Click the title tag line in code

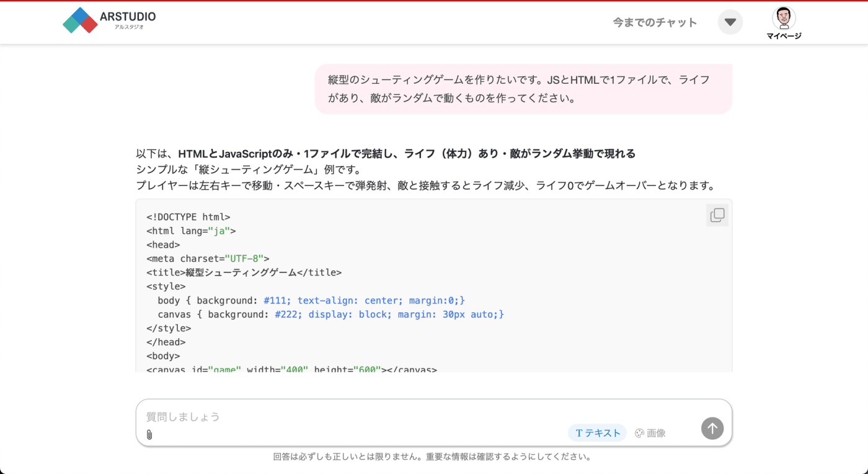pyautogui.click(x=244, y=272)
